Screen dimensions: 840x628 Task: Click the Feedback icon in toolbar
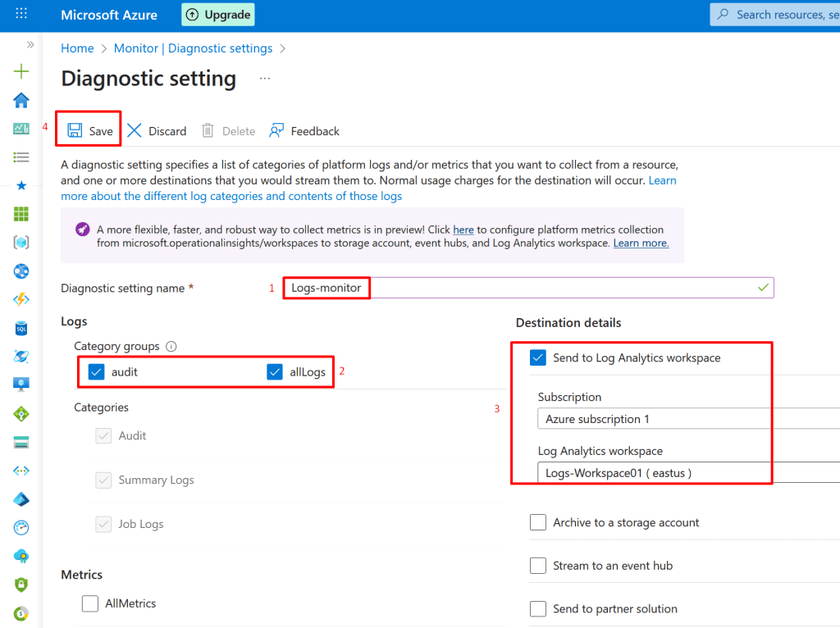pyautogui.click(x=276, y=130)
